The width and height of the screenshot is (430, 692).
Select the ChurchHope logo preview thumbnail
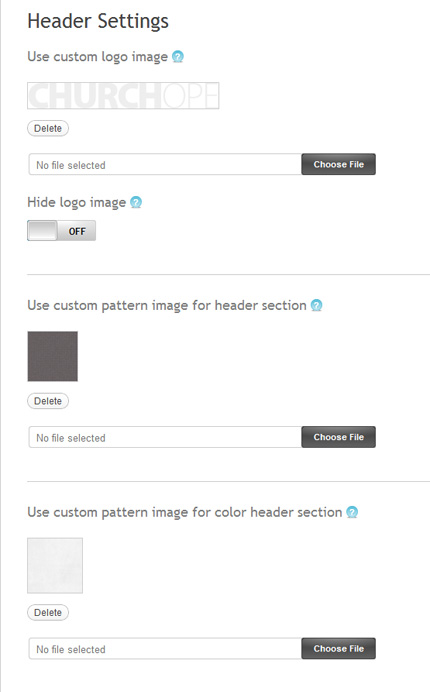123,95
